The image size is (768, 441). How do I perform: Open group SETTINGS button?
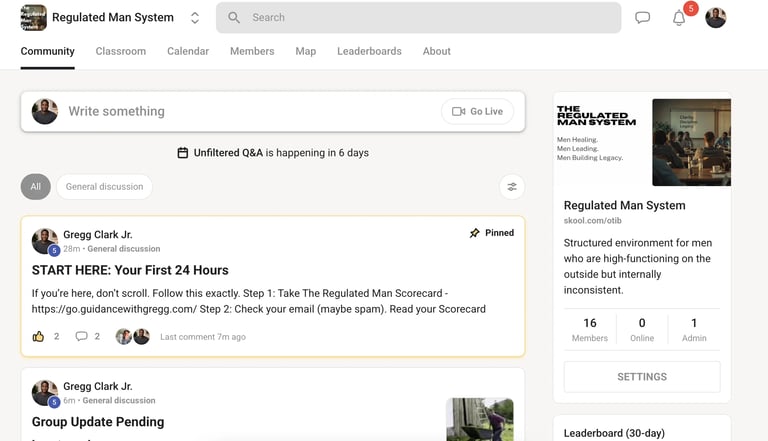(642, 377)
